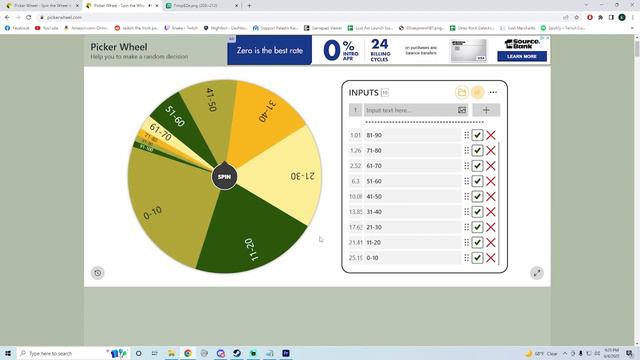Delete the 41-50 input with red X

click(x=491, y=196)
